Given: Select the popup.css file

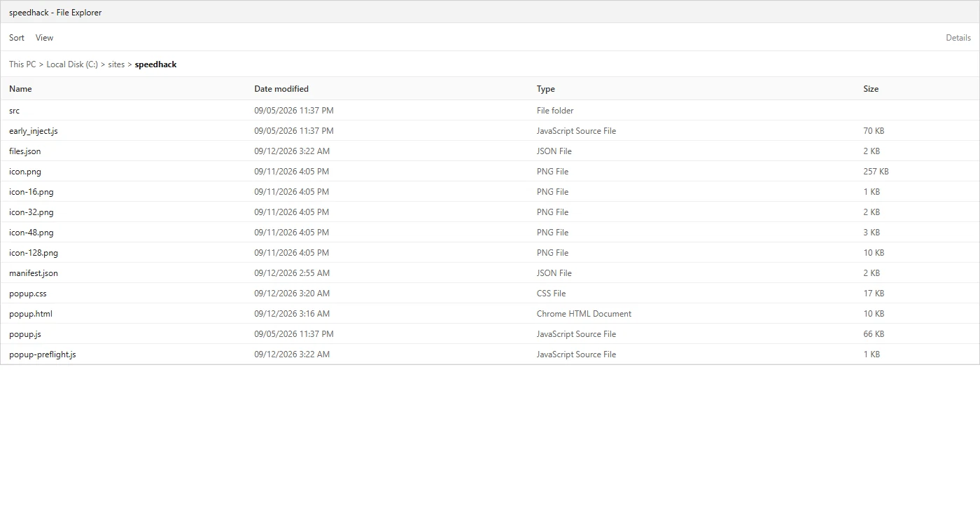Looking at the screenshot, I should point(490,294).
